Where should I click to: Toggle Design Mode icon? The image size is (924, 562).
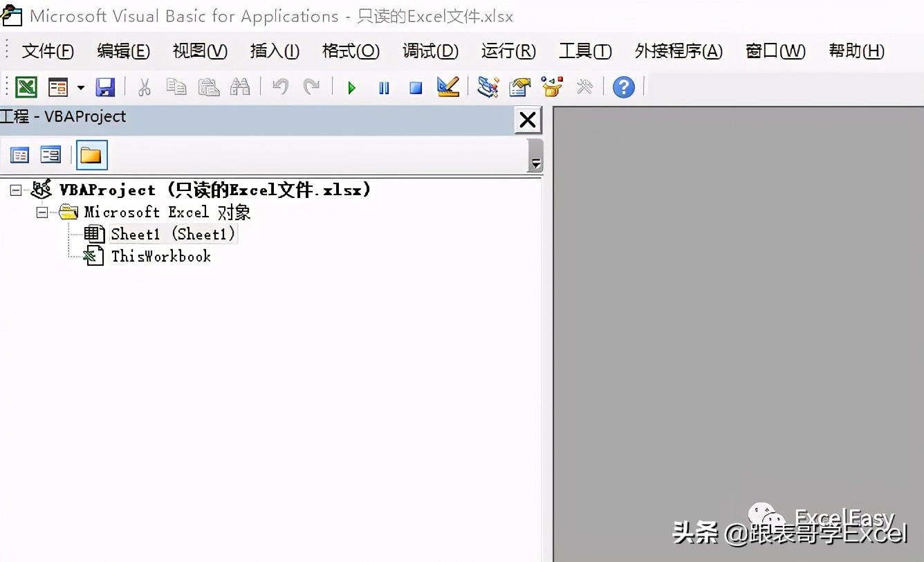click(x=448, y=87)
